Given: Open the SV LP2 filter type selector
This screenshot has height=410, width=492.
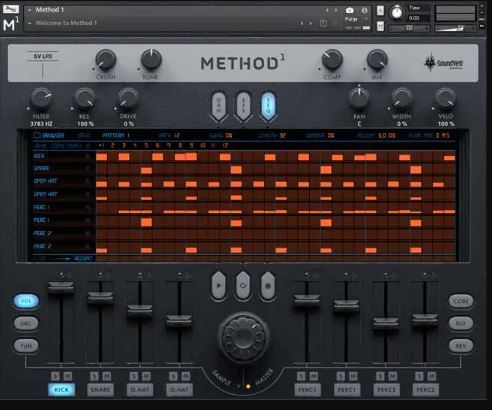Looking at the screenshot, I should pyautogui.click(x=43, y=57).
